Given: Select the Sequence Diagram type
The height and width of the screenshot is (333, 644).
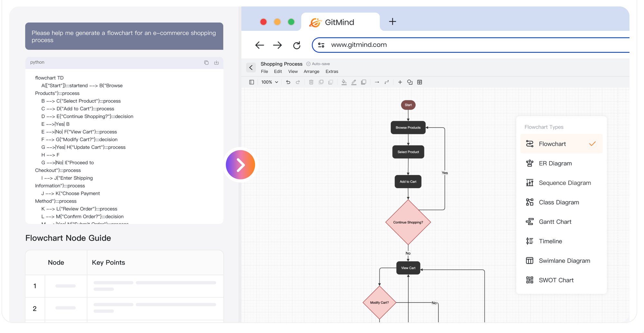Looking at the screenshot, I should pos(564,183).
